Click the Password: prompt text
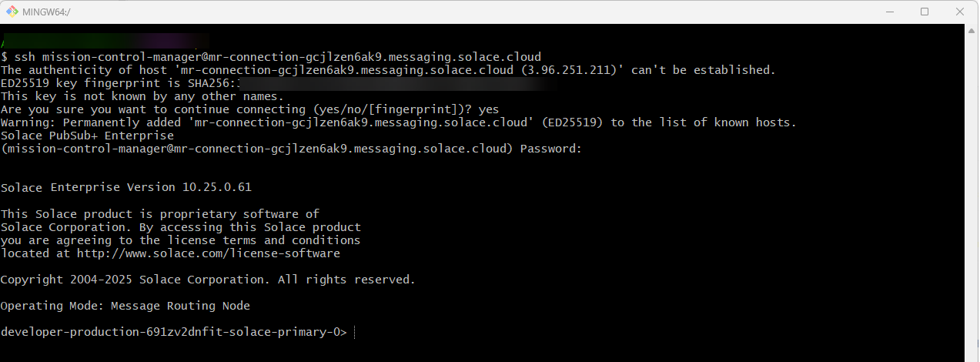This screenshot has width=980, height=362. (x=551, y=149)
